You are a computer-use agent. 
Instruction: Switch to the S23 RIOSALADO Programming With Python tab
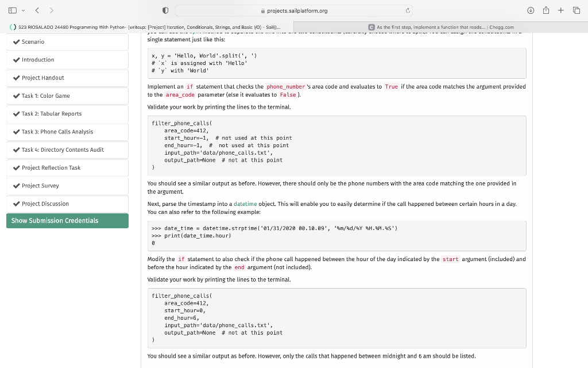147,27
